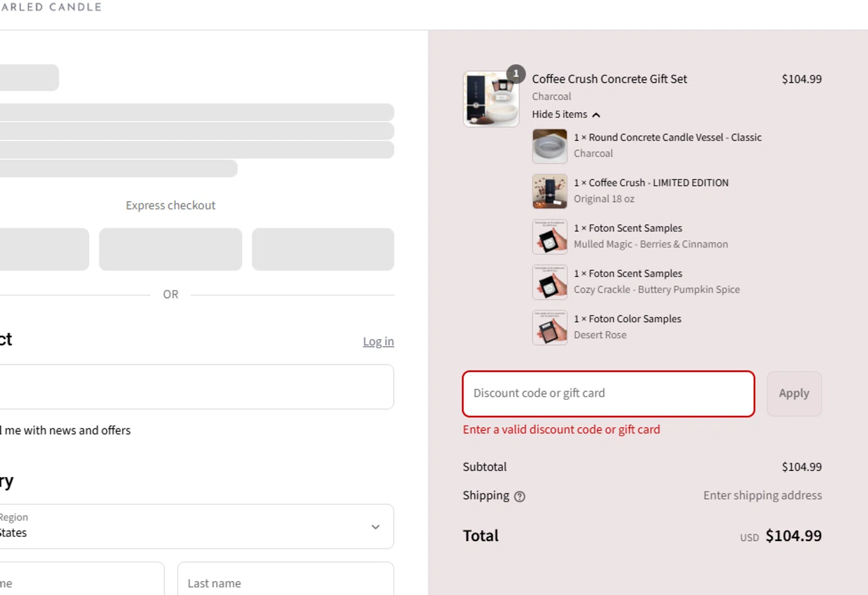This screenshot has height=595, width=868.
Task: Click the Total price $104.99
Action: coord(793,536)
